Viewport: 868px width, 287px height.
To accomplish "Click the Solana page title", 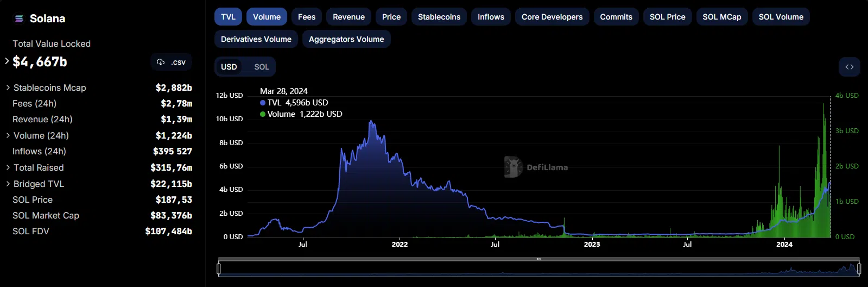I will (47, 18).
